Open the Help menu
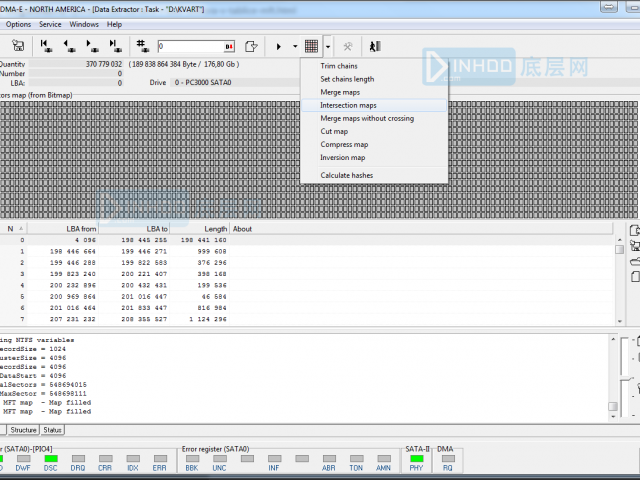This screenshot has width=640, height=480. click(115, 24)
